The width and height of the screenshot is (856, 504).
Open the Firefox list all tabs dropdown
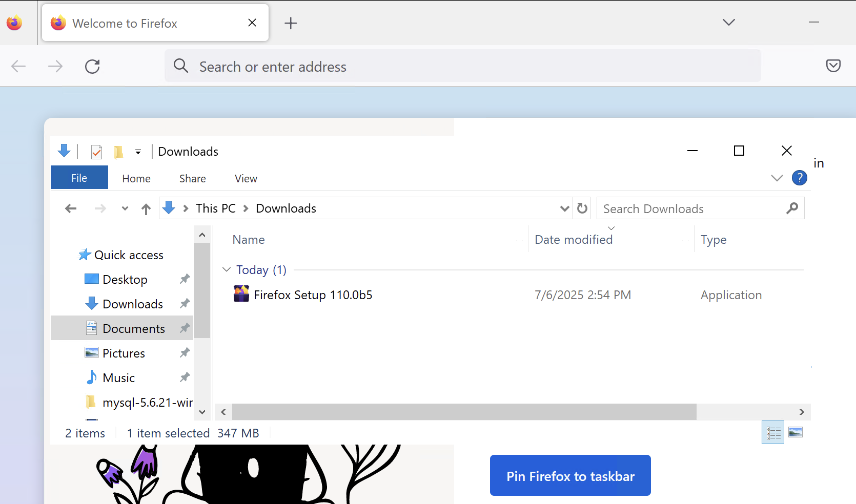coord(728,22)
